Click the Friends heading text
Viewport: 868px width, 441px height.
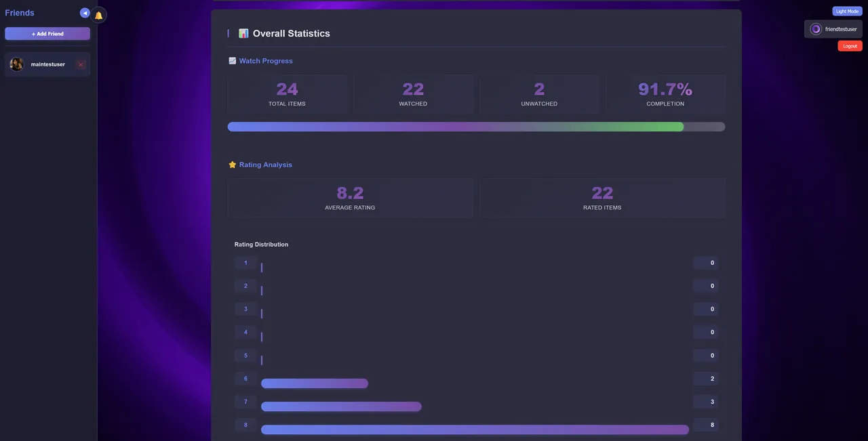click(20, 13)
